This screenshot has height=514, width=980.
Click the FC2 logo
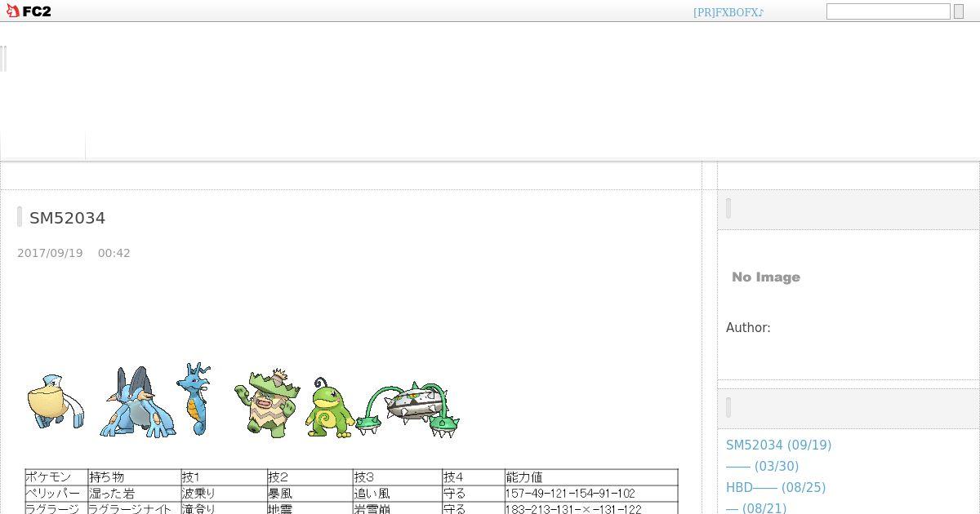click(x=29, y=11)
